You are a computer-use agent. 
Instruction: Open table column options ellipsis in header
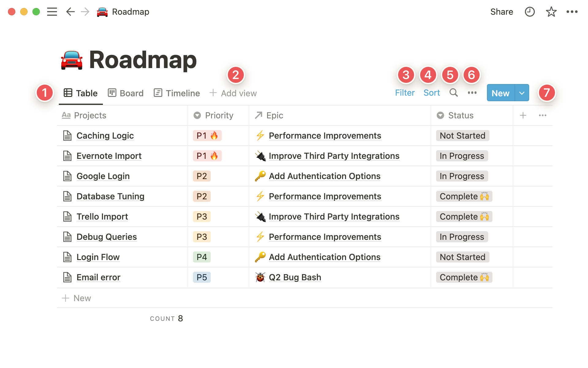coord(542,115)
